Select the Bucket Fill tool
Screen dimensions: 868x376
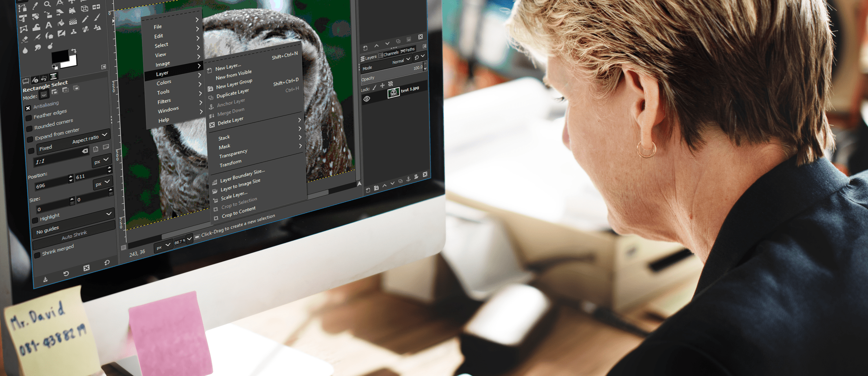click(x=61, y=23)
